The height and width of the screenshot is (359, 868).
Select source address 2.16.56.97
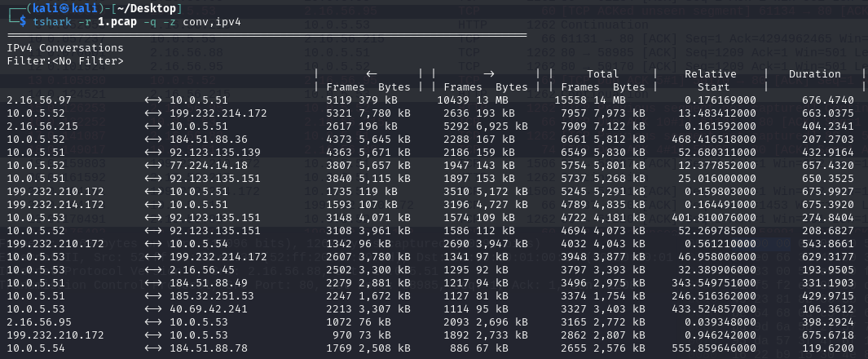39,100
